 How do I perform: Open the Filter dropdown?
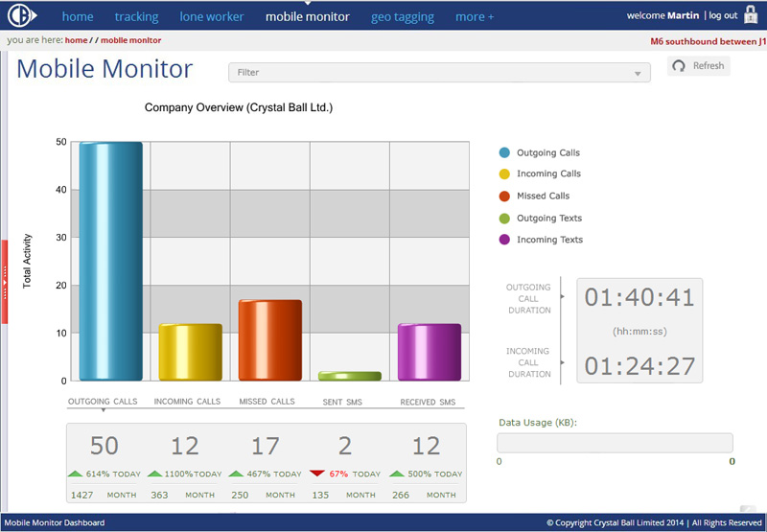tap(439, 72)
